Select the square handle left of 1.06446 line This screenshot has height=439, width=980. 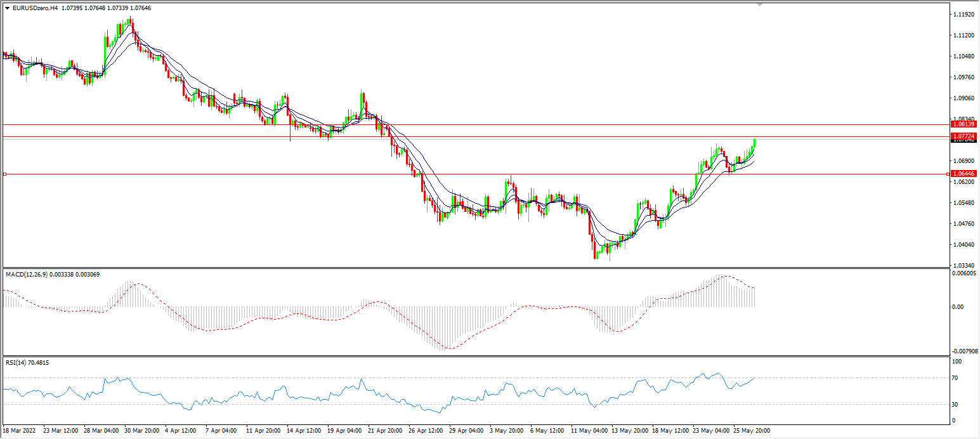[x=4, y=174]
